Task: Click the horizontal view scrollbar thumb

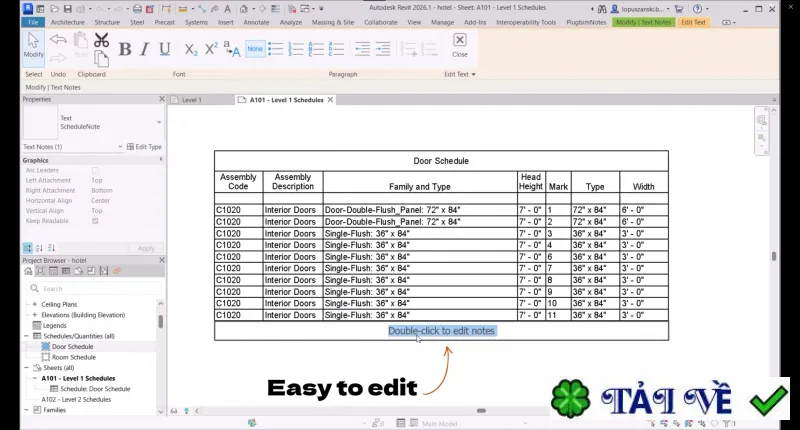Action: [481, 411]
